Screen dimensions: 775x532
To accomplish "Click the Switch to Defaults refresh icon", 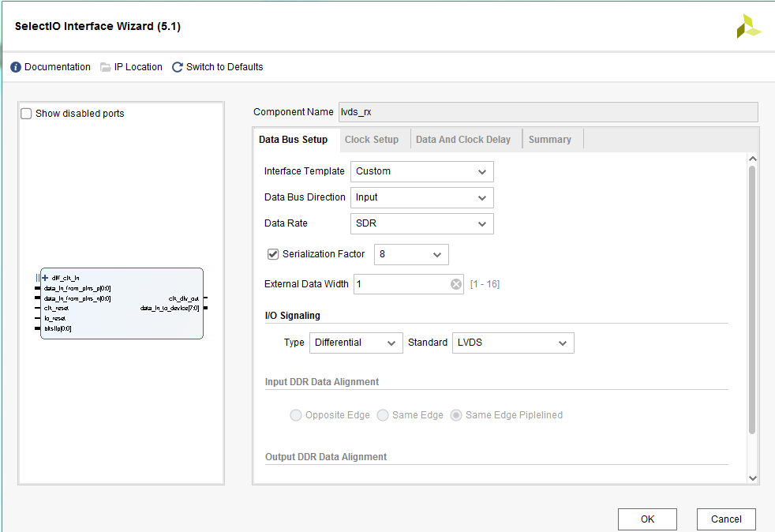I will point(177,67).
